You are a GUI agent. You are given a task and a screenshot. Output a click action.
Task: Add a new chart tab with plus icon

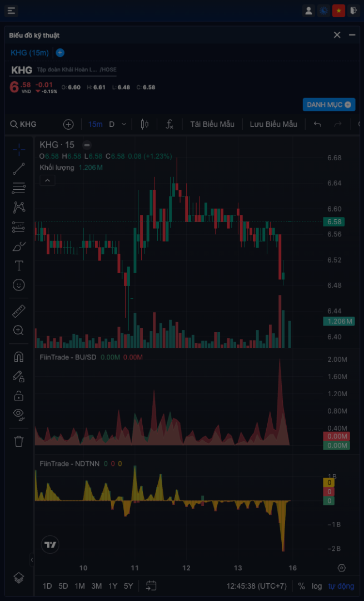pos(60,53)
